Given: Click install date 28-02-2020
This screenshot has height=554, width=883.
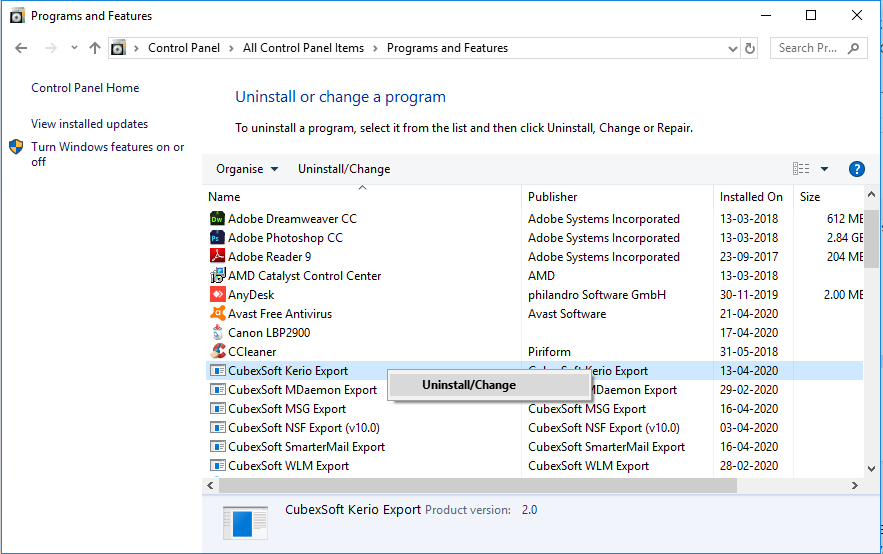Looking at the screenshot, I should pyautogui.click(x=749, y=466).
